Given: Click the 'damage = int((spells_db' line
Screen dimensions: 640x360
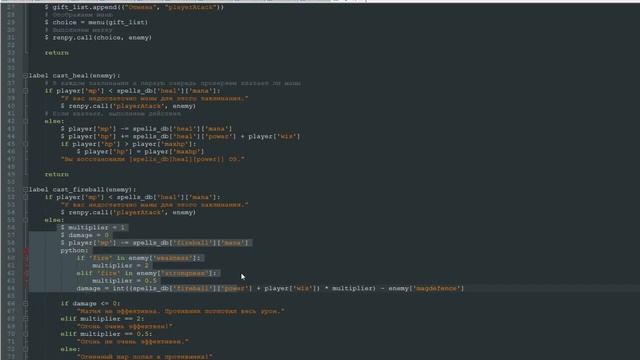Looking at the screenshot, I should click(270, 289).
